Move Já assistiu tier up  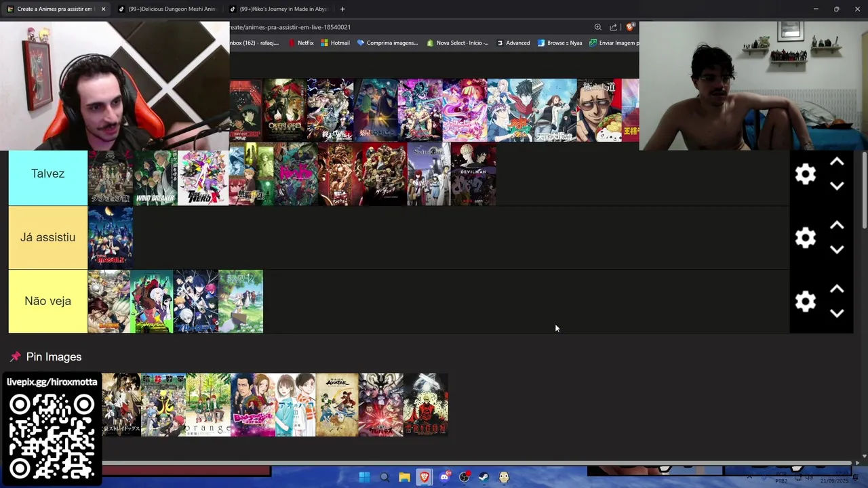click(x=837, y=226)
